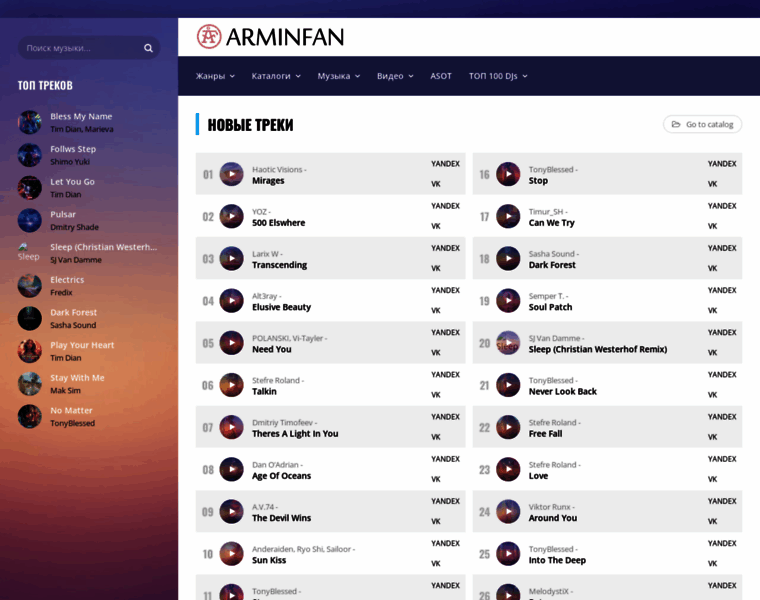
Task: Play track 20 Sleep remix
Action: click(508, 343)
